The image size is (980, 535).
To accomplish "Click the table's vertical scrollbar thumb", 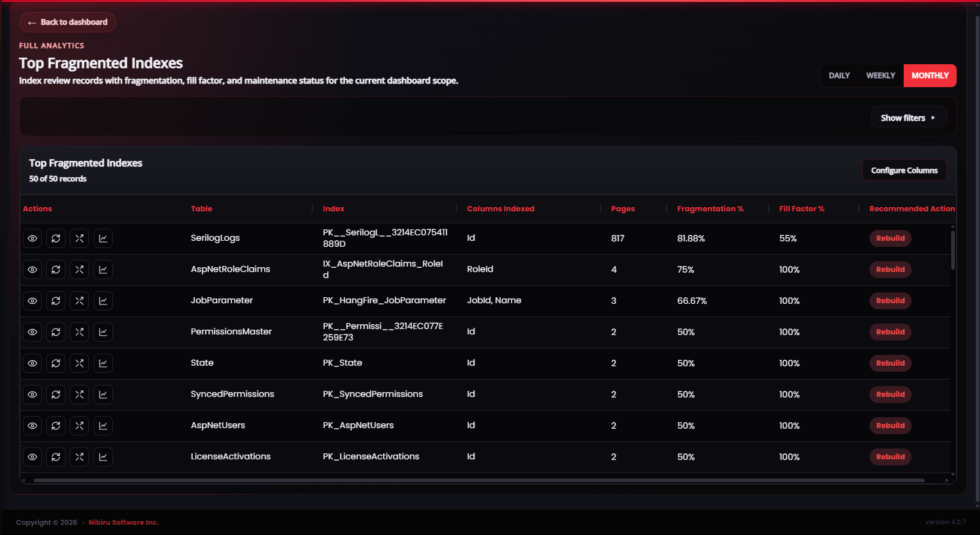I will point(953,249).
